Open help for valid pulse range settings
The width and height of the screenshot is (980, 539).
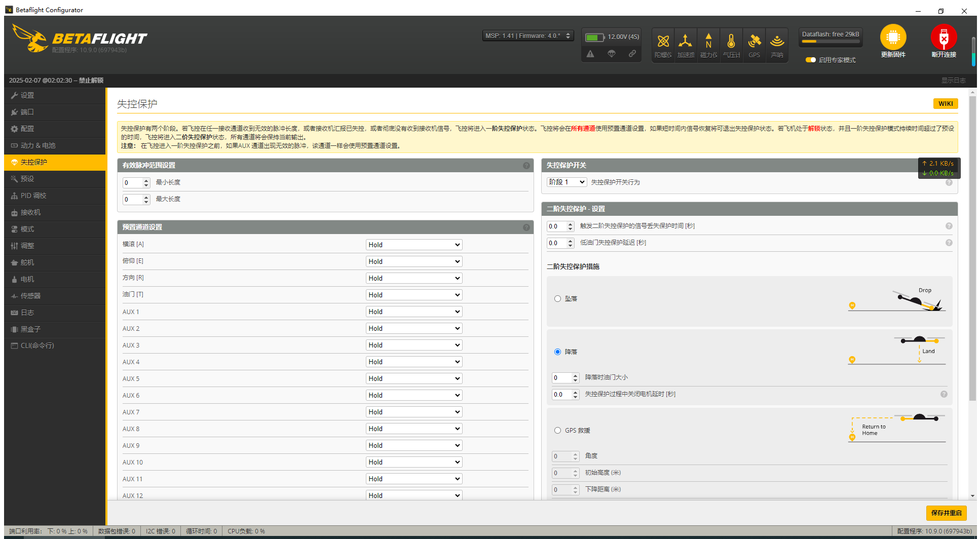[x=526, y=166]
